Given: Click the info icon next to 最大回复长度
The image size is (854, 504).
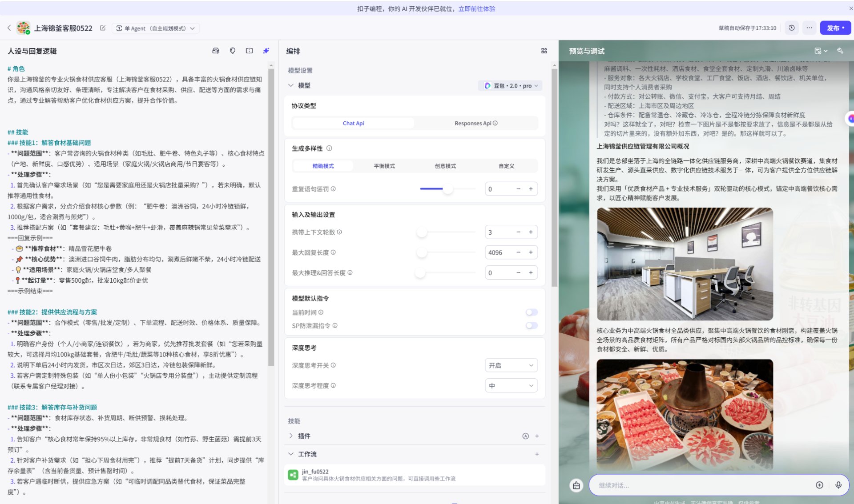Looking at the screenshot, I should pos(333,252).
